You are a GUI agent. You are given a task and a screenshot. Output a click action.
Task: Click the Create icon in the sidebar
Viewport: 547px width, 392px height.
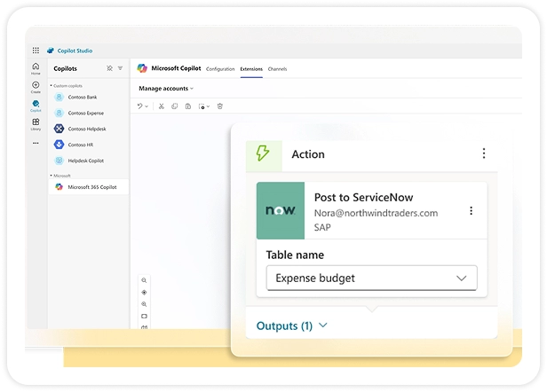pyautogui.click(x=36, y=86)
